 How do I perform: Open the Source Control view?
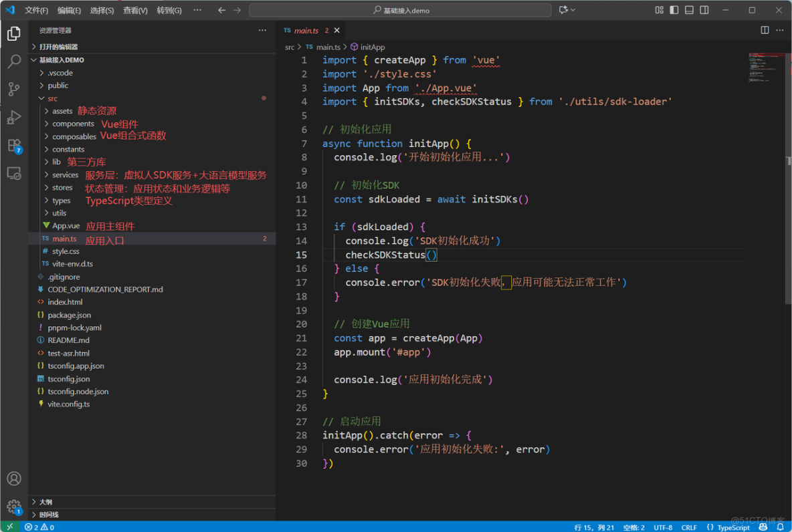tap(14, 89)
